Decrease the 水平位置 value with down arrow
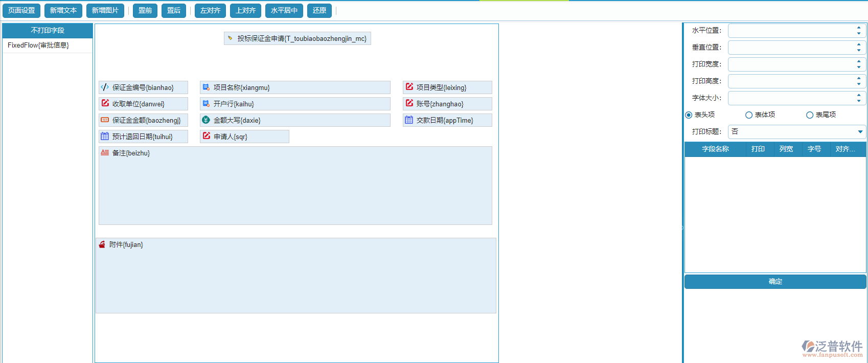This screenshot has width=868, height=363. click(x=859, y=34)
